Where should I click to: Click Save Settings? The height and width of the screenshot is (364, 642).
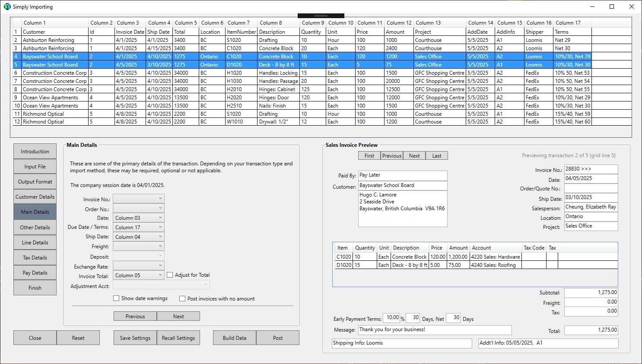pyautogui.click(x=135, y=338)
